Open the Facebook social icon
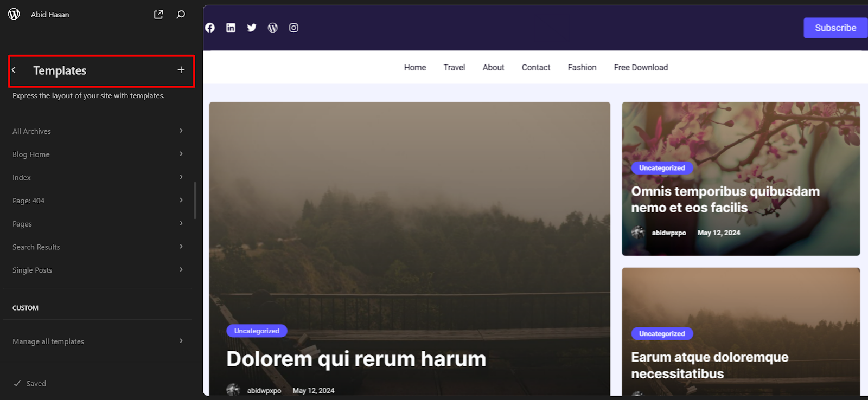 pos(210,28)
